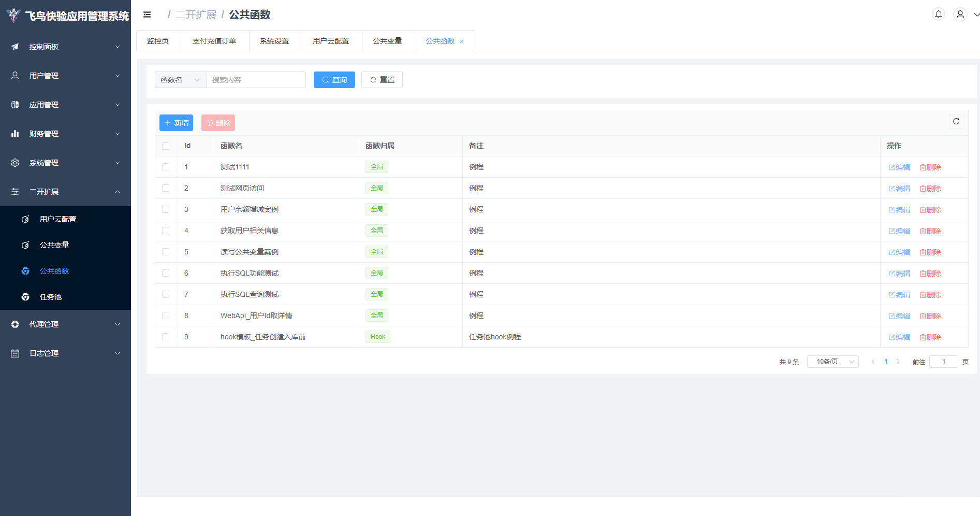
Task: Check the select-all checkbox in table header
Action: pyautogui.click(x=166, y=146)
